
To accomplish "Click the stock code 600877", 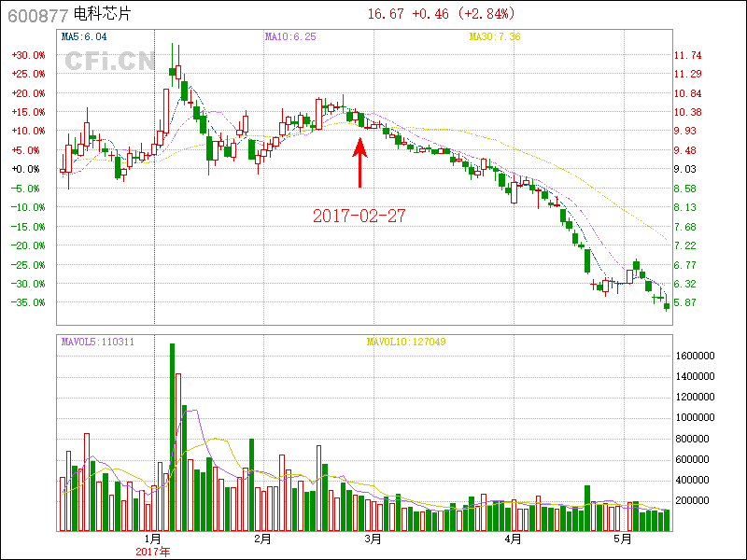I will [x=36, y=14].
